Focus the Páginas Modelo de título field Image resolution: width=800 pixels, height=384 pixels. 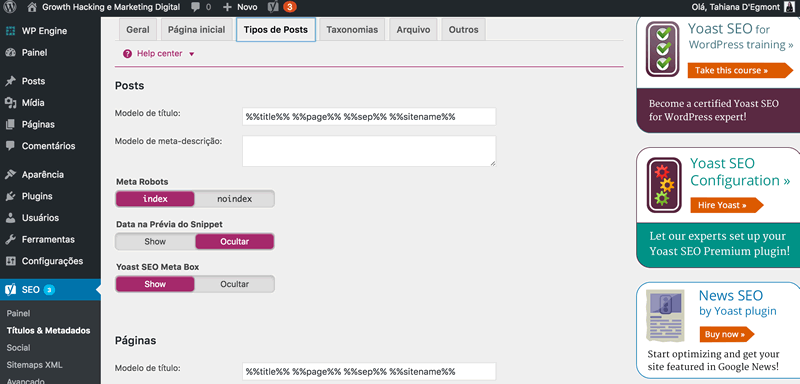(369, 371)
